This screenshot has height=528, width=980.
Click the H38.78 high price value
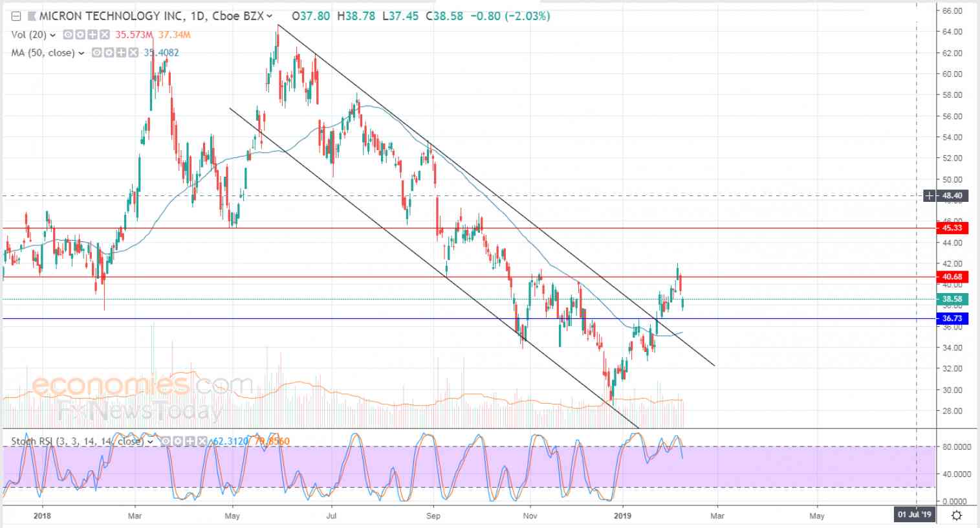pos(356,16)
